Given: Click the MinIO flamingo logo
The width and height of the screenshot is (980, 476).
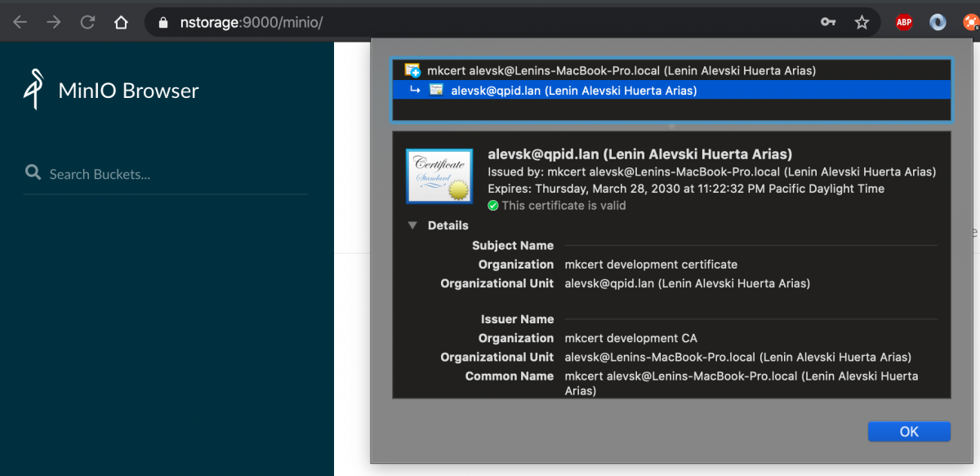Looking at the screenshot, I should pos(33,90).
